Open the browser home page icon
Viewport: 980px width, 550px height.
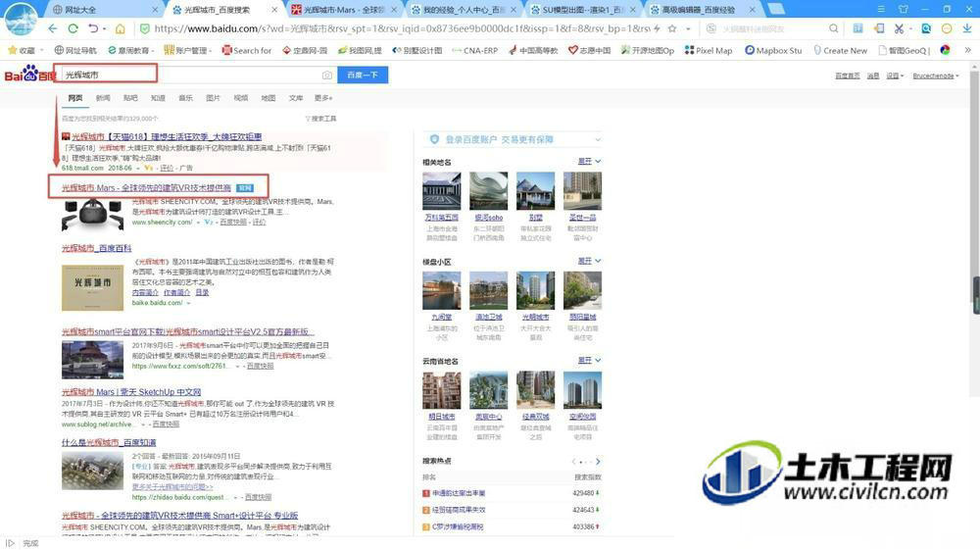120,28
